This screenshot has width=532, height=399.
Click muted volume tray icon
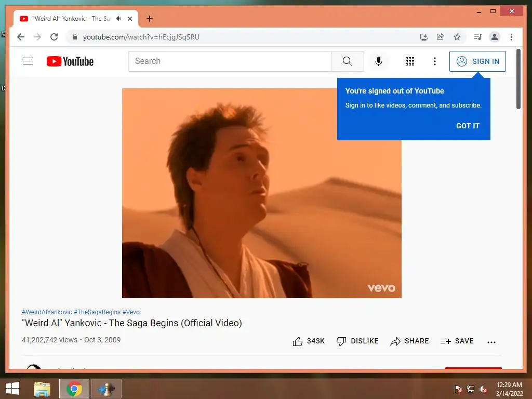coord(483,389)
